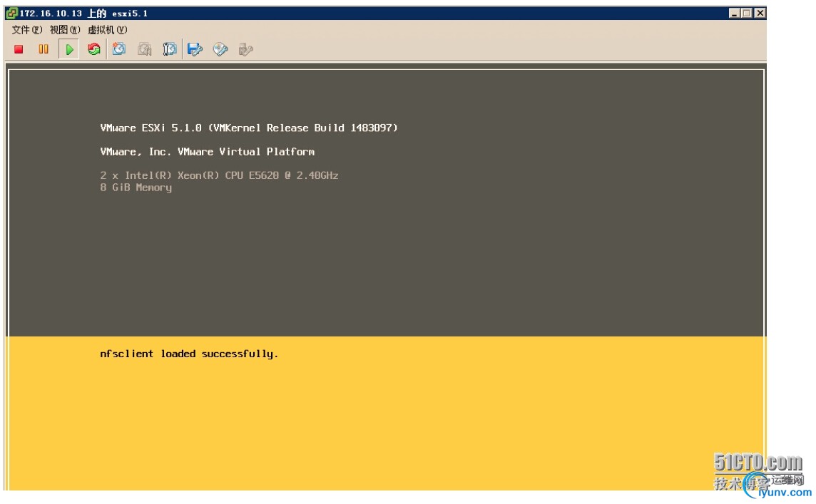The width and height of the screenshot is (816, 504).
Task: Open the 文件(F) menu
Action: (26, 30)
